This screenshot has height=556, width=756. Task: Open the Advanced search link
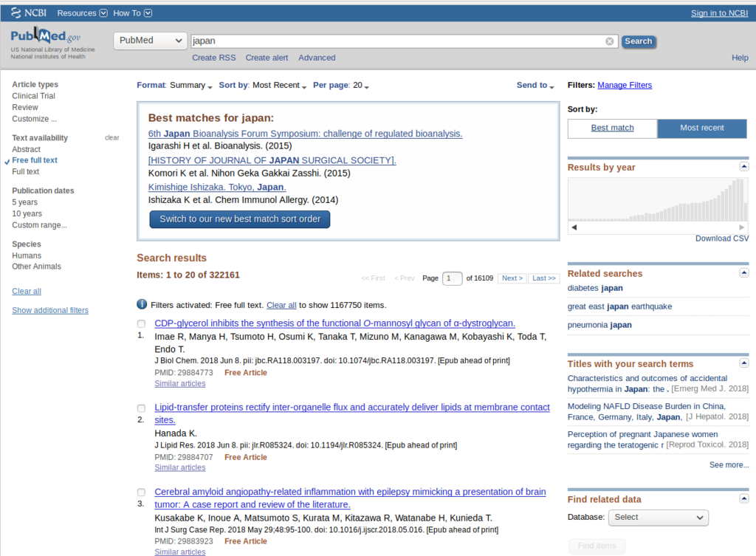[x=317, y=58]
